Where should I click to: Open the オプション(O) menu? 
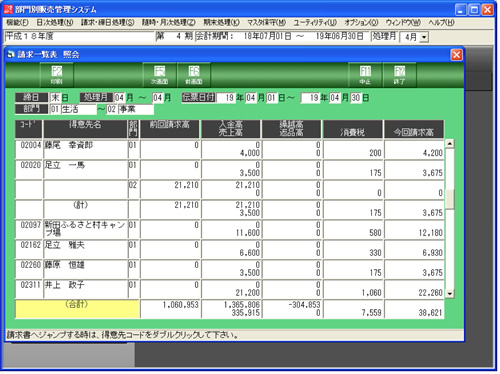click(x=361, y=23)
